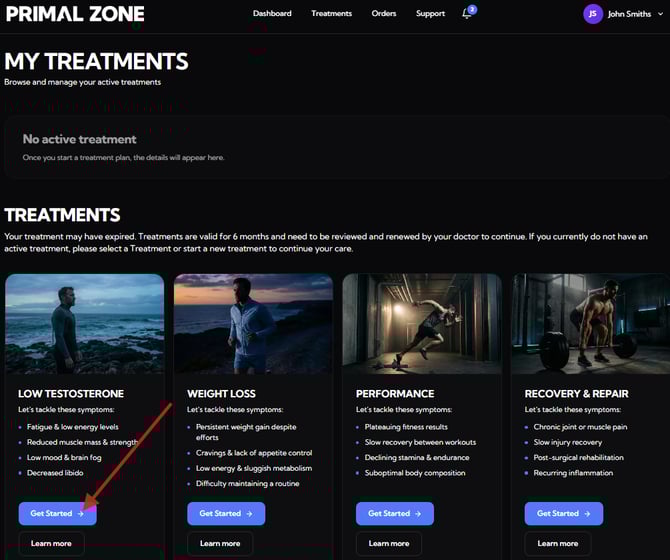This screenshot has height=560, width=670.
Task: Open Learn more for Weight Loss
Action: point(220,544)
